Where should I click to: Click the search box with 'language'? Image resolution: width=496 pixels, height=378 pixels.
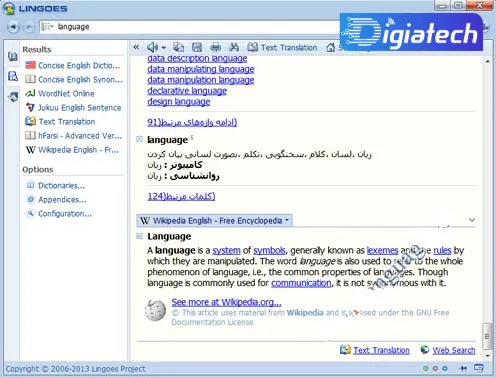point(190,27)
